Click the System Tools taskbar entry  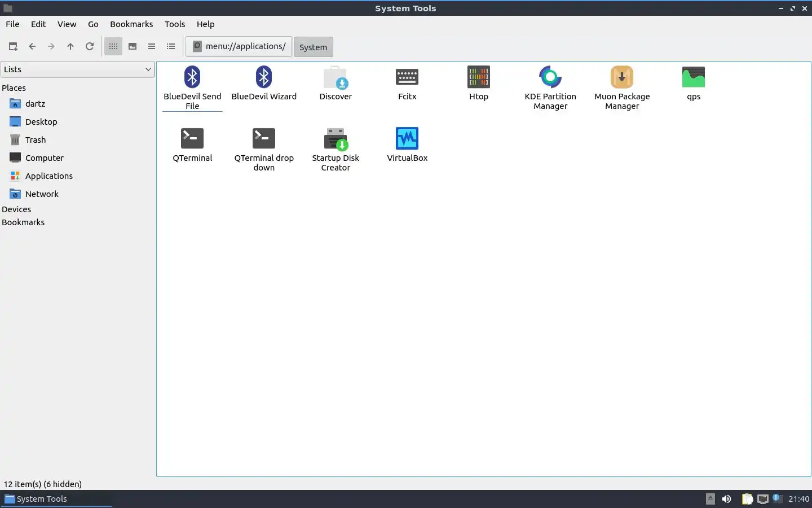point(56,499)
